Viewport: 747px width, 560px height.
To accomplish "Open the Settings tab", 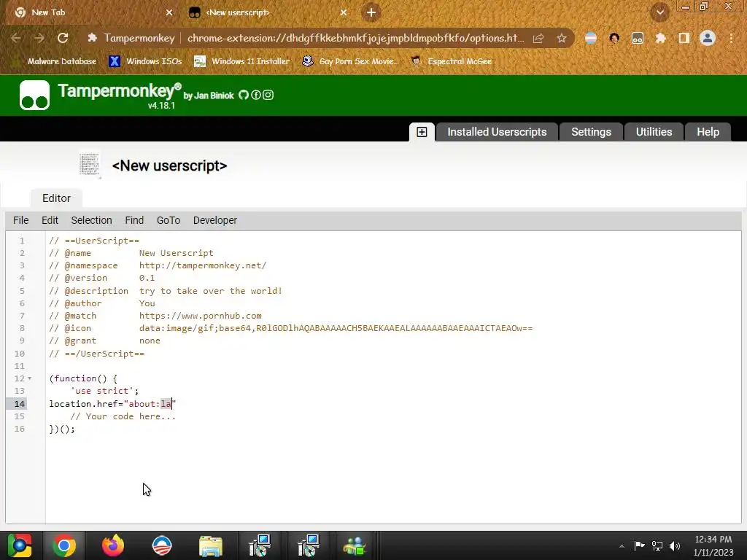I will [x=591, y=132].
